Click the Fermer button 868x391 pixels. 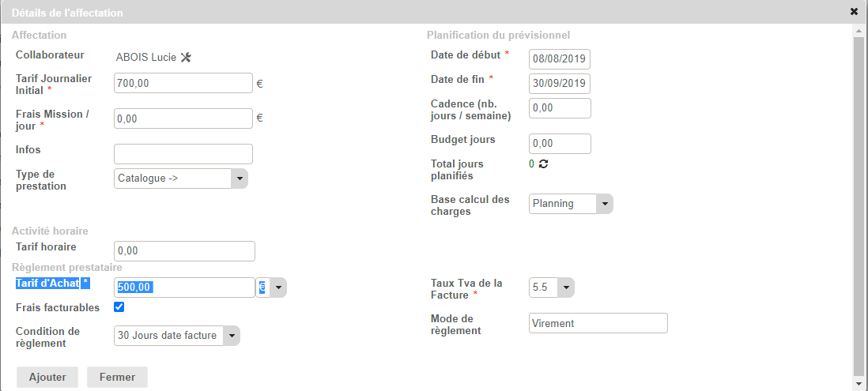pos(117,378)
